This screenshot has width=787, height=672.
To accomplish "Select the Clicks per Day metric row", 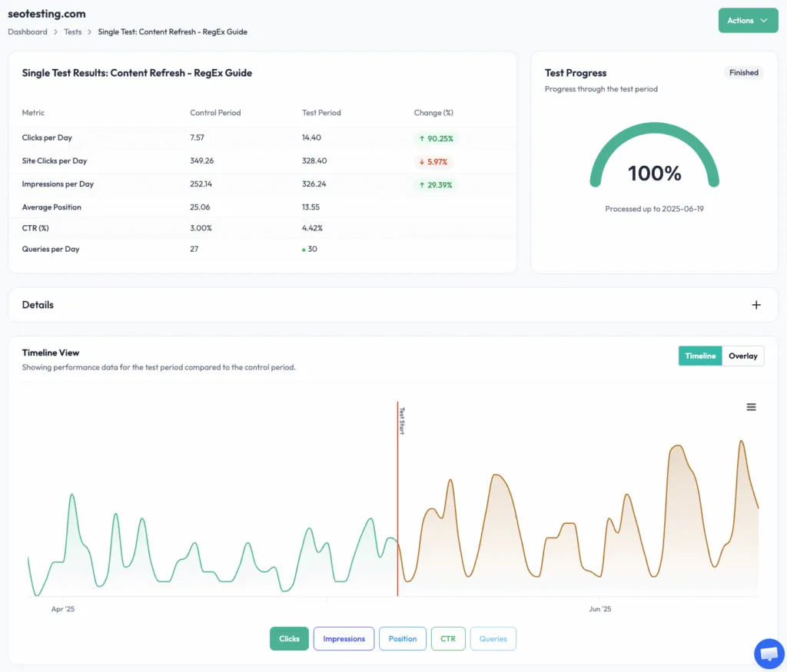I will pyautogui.click(x=49, y=138).
